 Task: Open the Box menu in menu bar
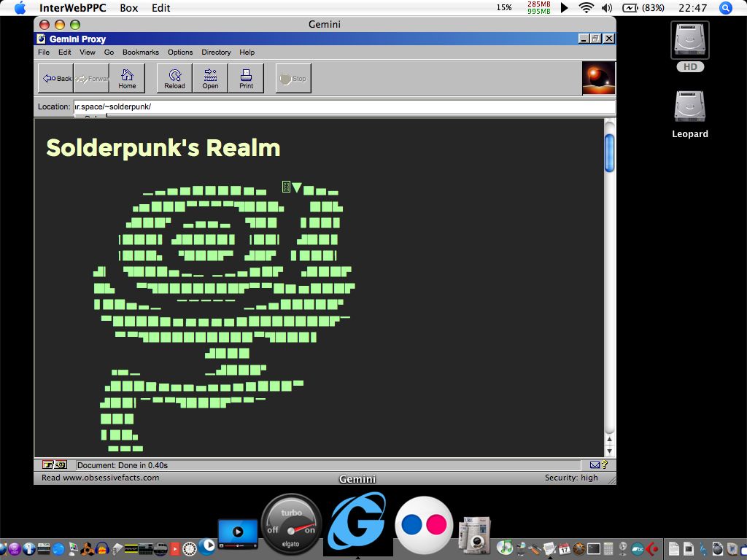pyautogui.click(x=128, y=7)
